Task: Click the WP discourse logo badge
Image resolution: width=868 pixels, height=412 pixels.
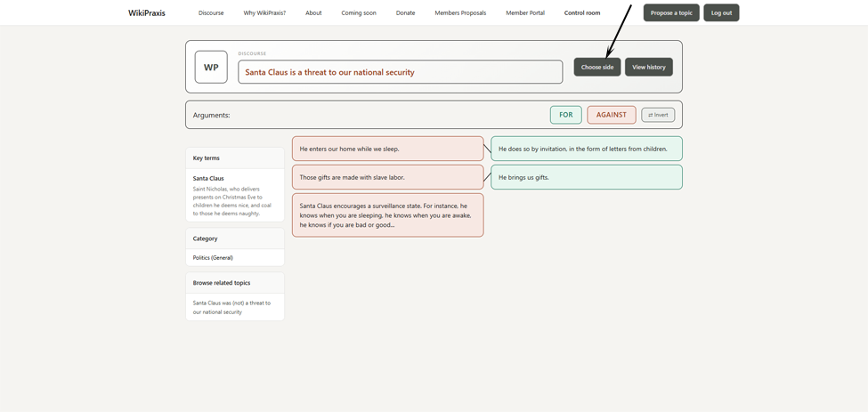Action: (211, 67)
